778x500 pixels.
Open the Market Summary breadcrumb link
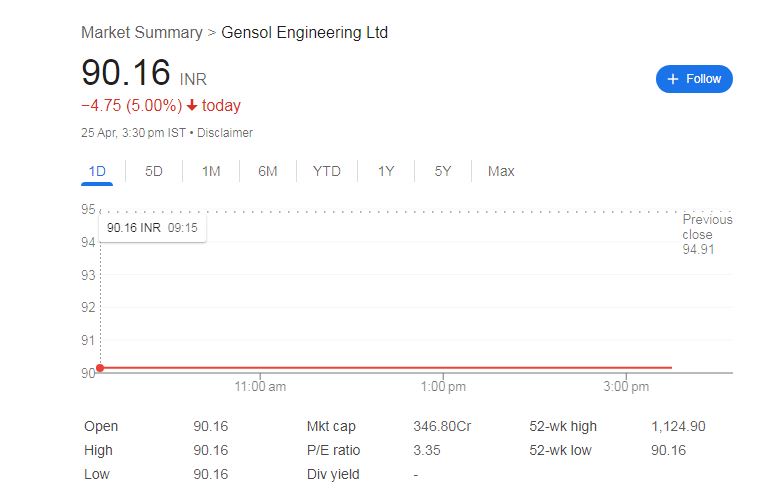click(x=141, y=33)
